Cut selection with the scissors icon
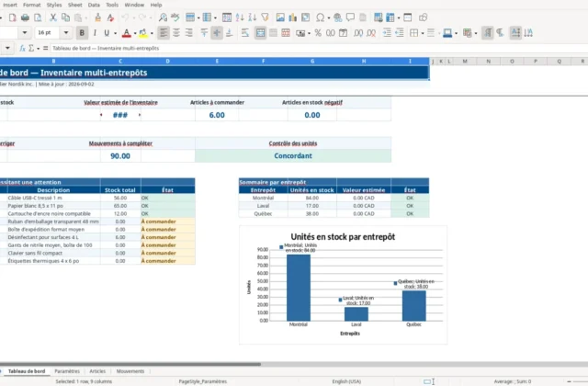Screen dimensions: 588x386 (53, 17)
